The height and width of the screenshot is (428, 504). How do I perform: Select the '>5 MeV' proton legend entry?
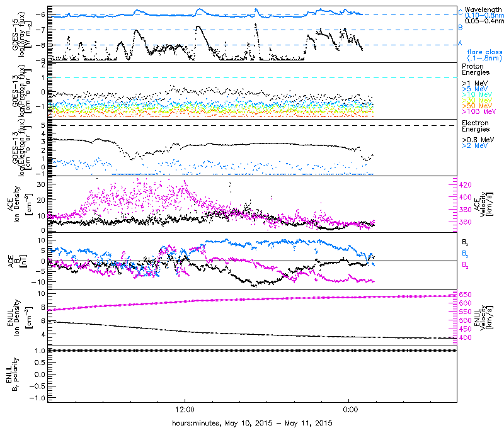(x=475, y=89)
